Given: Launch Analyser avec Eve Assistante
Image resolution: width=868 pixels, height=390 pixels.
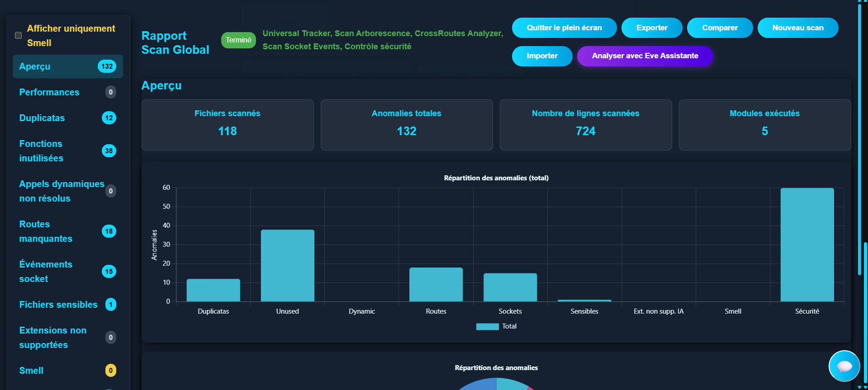Looking at the screenshot, I should tap(645, 56).
